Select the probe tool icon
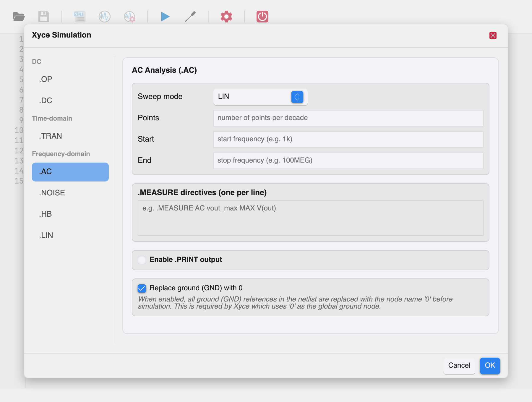The image size is (532, 402). [x=190, y=17]
